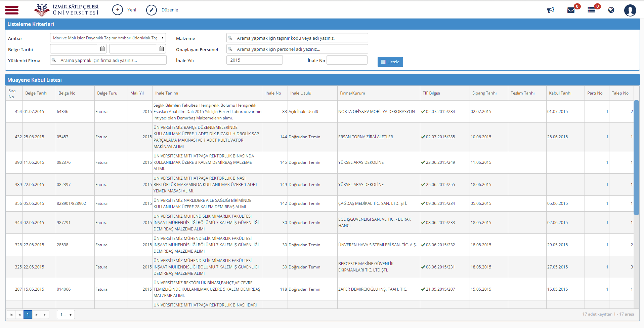The height and width of the screenshot is (328, 644).
Task: Go to the last page of results
Action: click(45, 315)
